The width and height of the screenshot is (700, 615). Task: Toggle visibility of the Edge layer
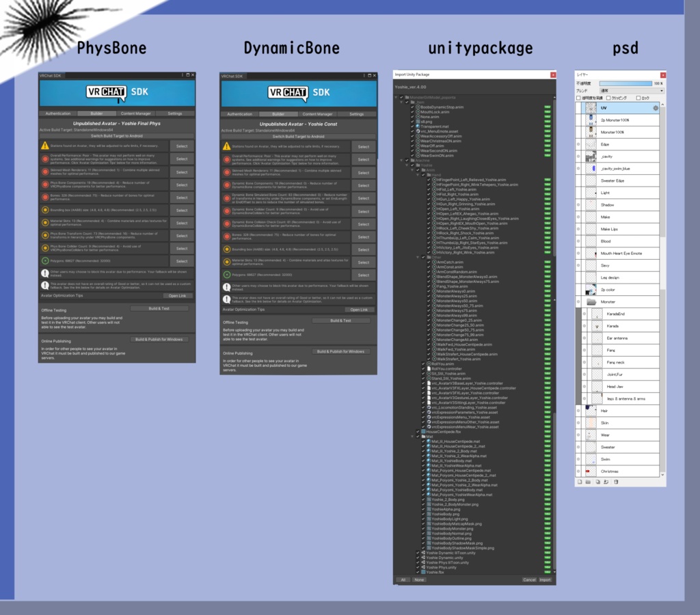click(578, 145)
